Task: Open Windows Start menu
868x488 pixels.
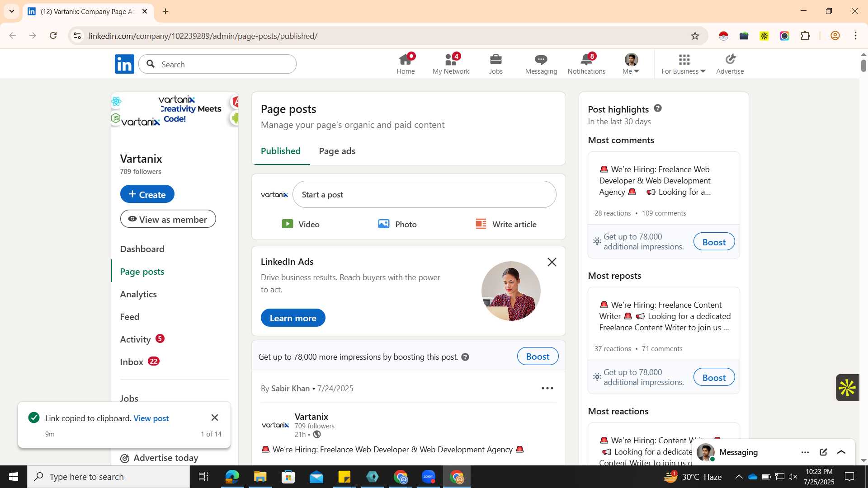Action: tap(14, 477)
